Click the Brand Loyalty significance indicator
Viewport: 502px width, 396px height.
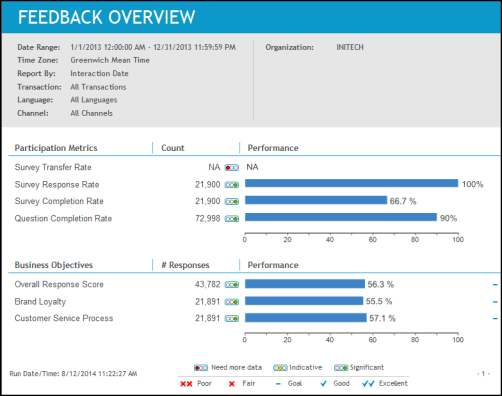[232, 302]
